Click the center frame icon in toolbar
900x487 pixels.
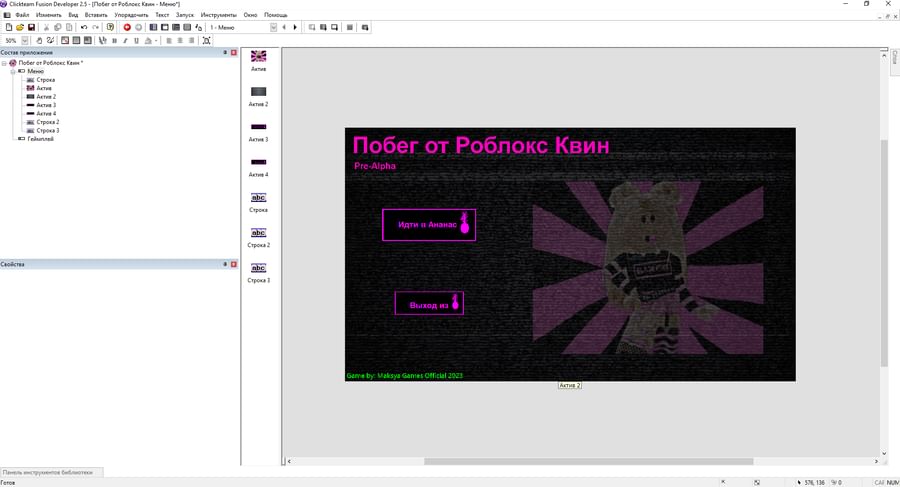point(207,40)
